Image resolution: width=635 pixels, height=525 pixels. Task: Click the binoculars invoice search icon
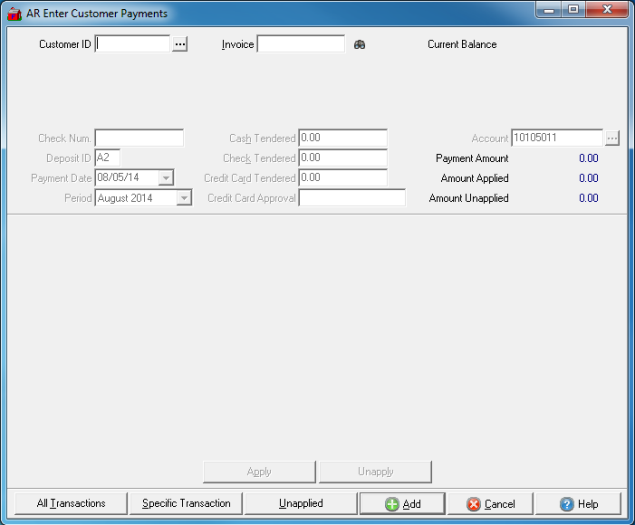(x=360, y=45)
